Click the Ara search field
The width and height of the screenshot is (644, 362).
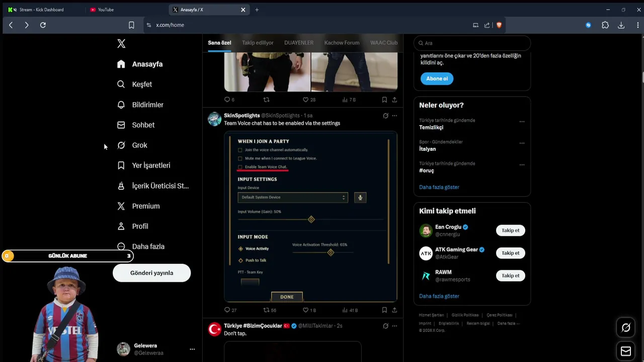click(472, 43)
